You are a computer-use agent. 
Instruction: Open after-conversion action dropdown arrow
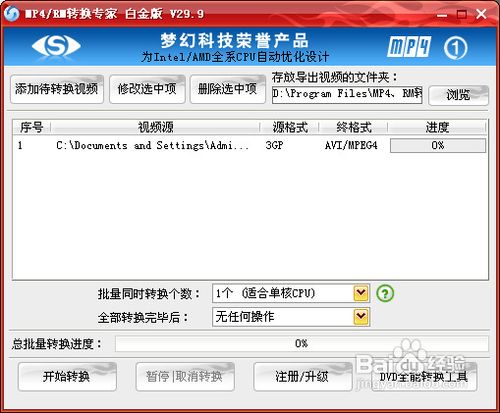(x=361, y=317)
